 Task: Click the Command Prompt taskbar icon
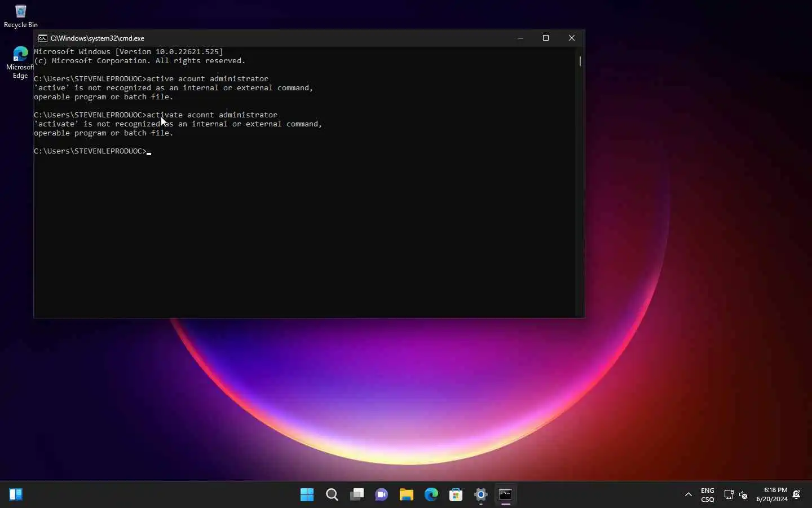click(506, 495)
